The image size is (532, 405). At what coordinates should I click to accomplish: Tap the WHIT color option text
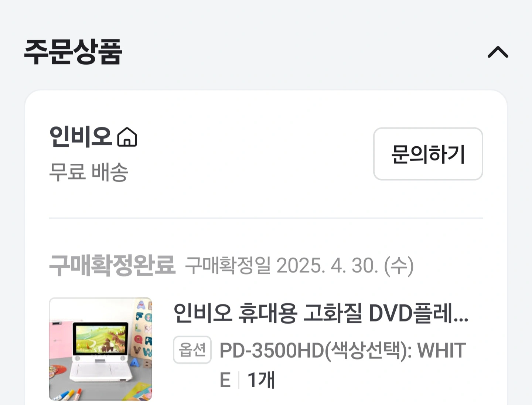(441, 350)
